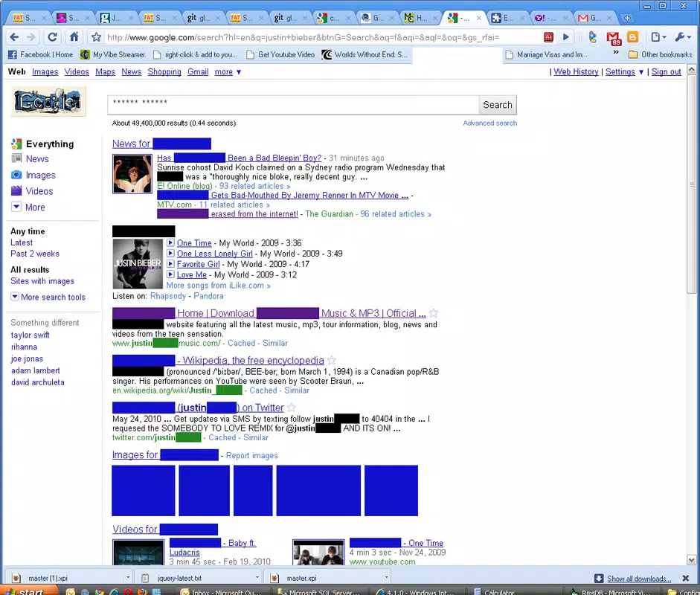
Task: Click the Sites with images filter
Action: pos(42,280)
